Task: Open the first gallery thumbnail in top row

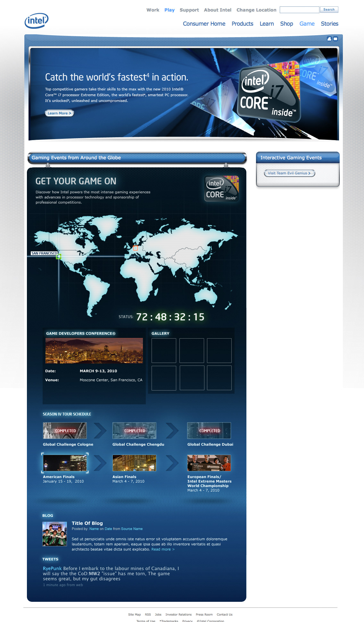Action: click(x=164, y=350)
